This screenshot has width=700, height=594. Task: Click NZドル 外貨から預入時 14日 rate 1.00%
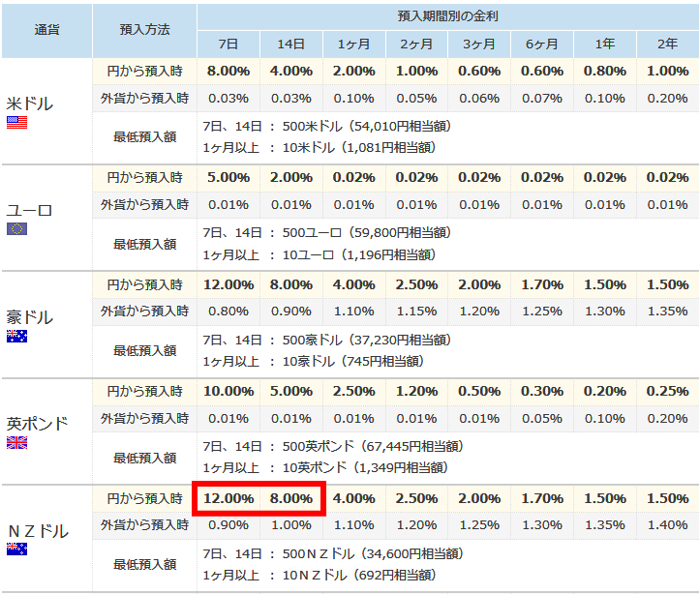(291, 525)
